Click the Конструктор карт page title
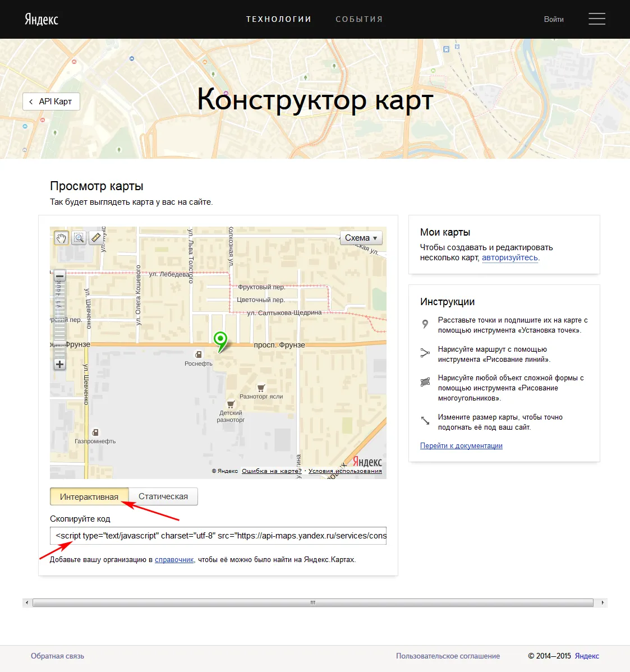This screenshot has width=630, height=672. 315,99
